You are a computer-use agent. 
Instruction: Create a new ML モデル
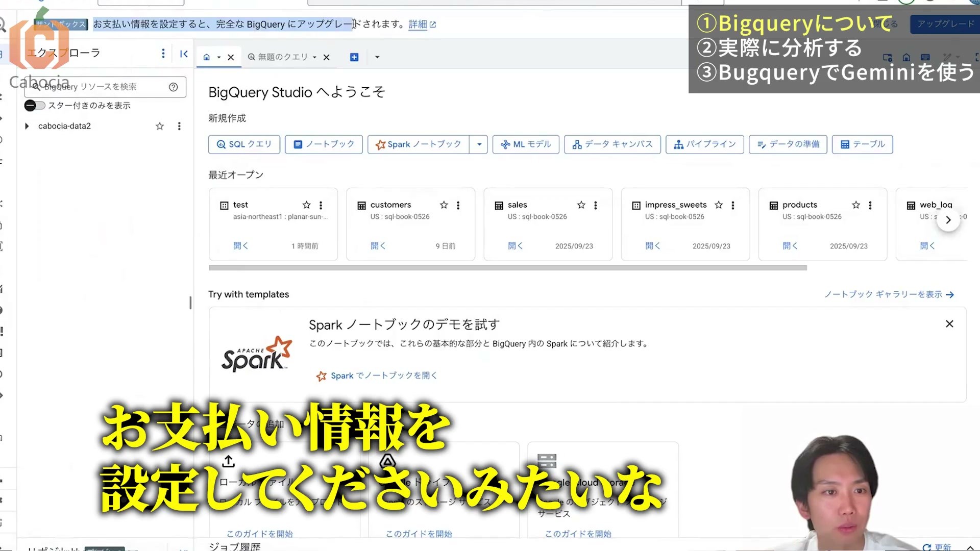pyautogui.click(x=526, y=144)
